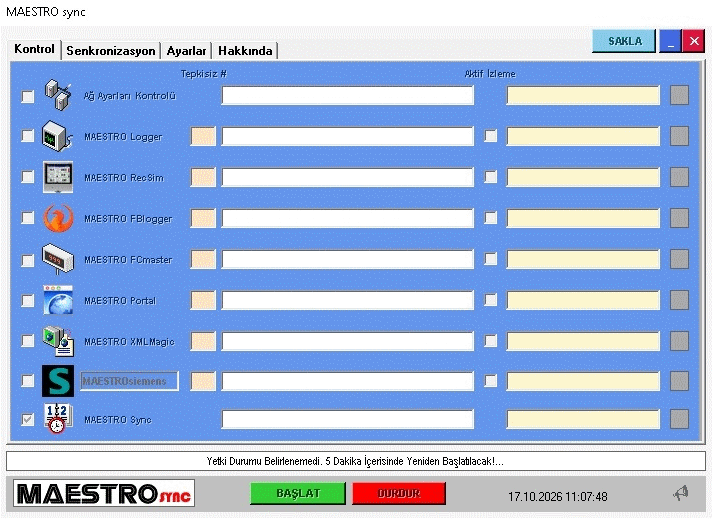This screenshot has height=520, width=713.
Task: Click the red DURDUR button
Action: 399,494
